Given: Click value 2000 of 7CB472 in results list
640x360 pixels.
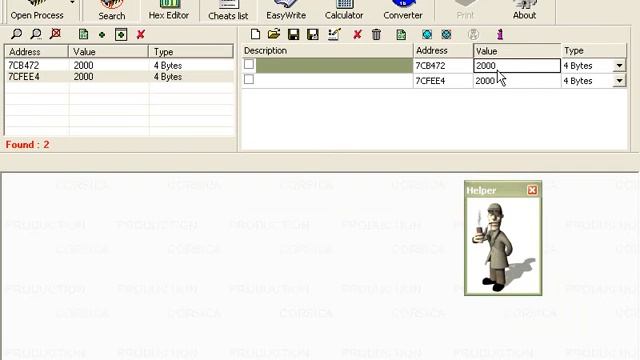Looking at the screenshot, I should tap(83, 65).
